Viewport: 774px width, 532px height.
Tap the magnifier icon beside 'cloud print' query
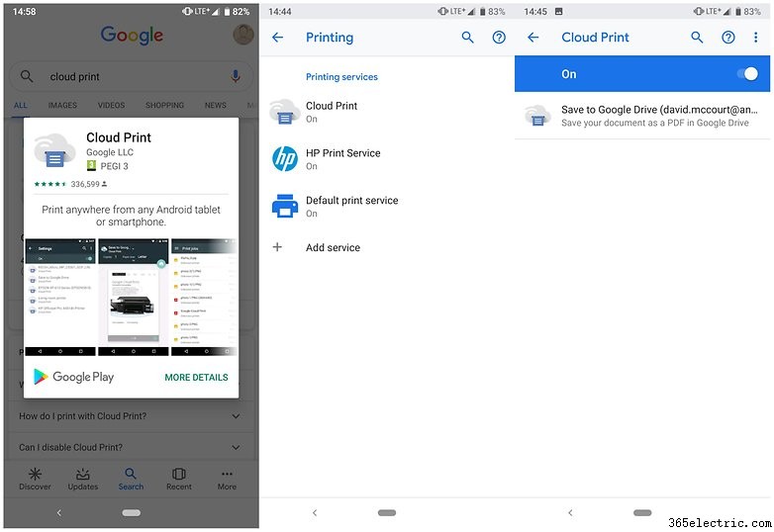(x=27, y=76)
